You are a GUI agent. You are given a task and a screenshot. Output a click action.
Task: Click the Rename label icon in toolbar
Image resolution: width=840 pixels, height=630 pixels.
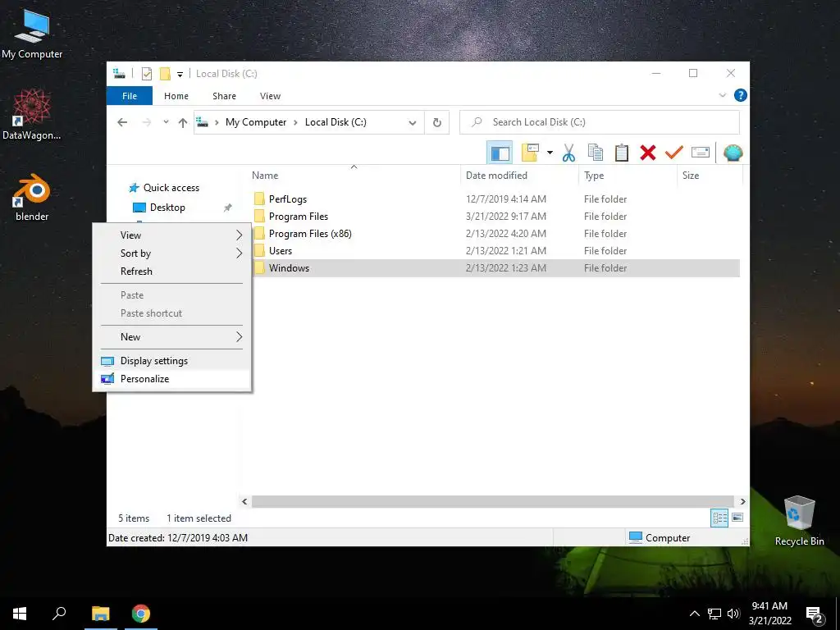(701, 153)
